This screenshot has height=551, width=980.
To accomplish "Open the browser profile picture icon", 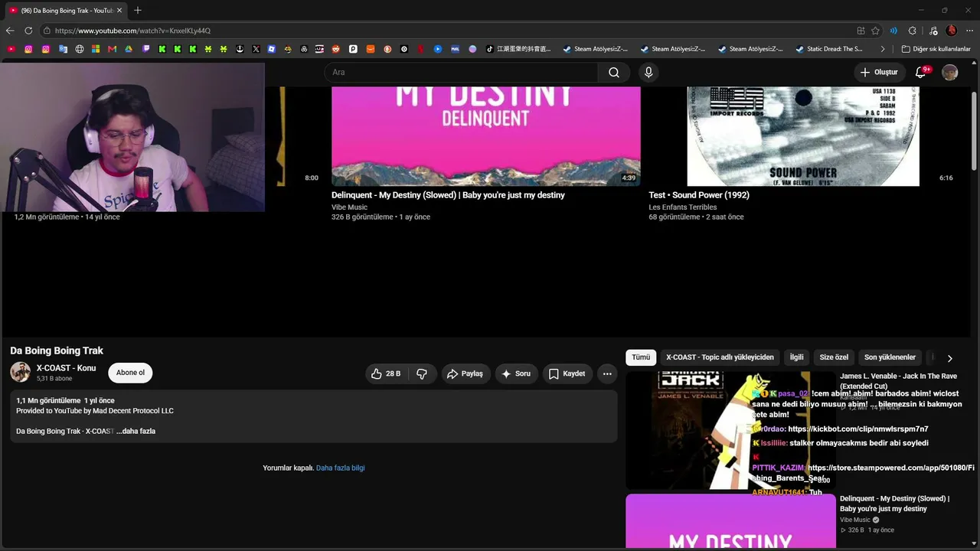I will click(952, 31).
